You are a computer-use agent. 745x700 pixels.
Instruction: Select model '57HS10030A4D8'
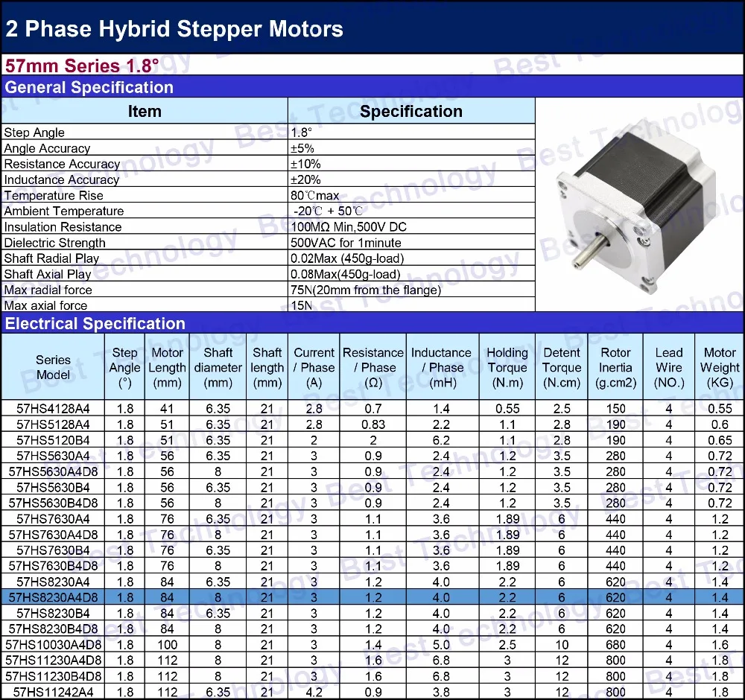pyautogui.click(x=53, y=644)
